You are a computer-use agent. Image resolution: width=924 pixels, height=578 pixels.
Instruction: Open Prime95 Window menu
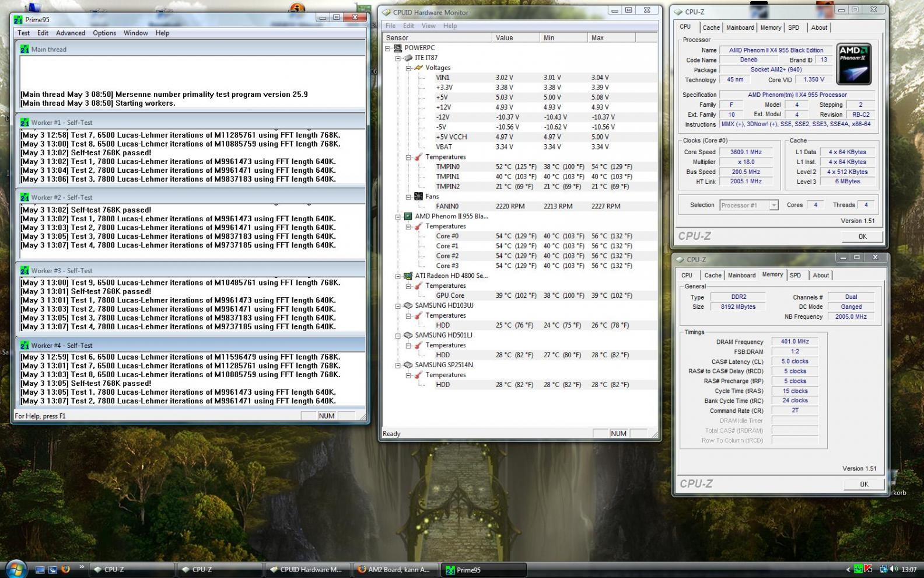[135, 33]
